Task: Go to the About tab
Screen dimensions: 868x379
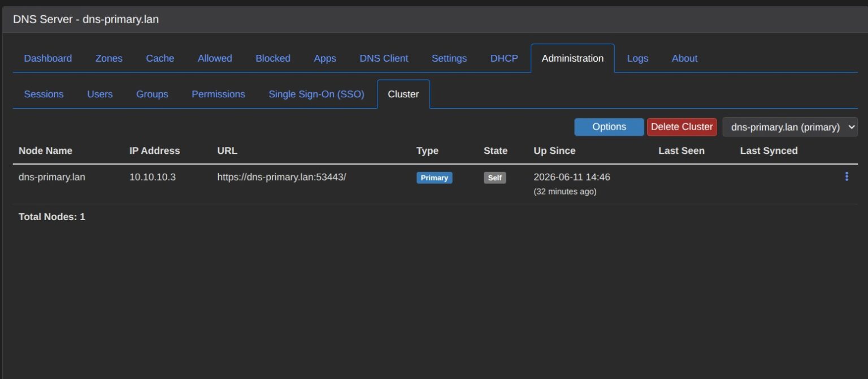Action: pos(684,58)
